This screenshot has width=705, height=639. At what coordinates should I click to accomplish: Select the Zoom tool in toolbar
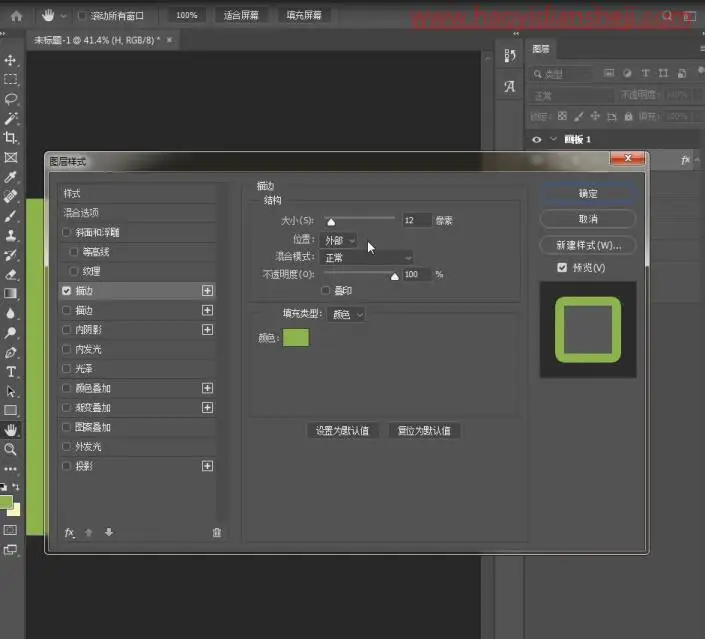point(10,449)
